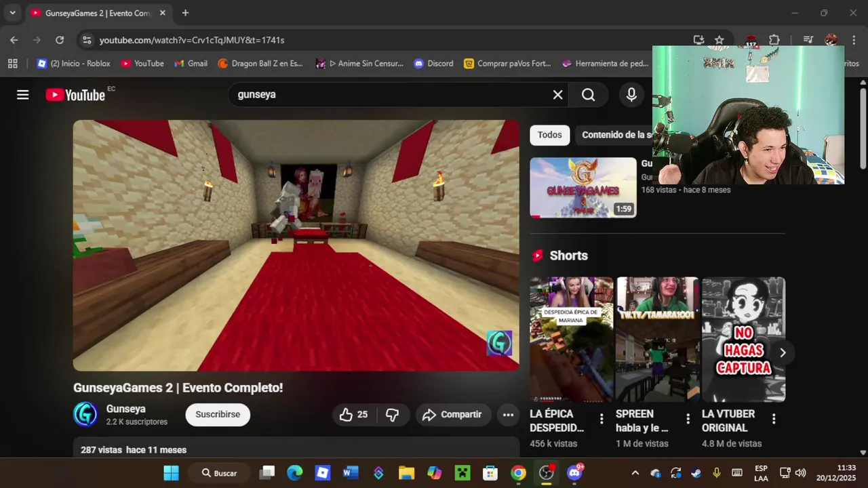The height and width of the screenshot is (488, 868).
Task: Open Microsoft Word from the taskbar
Action: 351,473
